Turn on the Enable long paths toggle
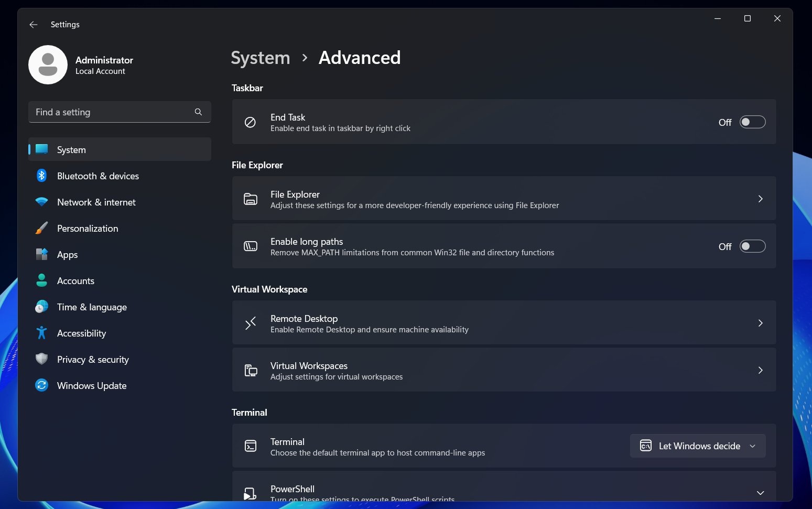Viewport: 812px width, 509px height. [752, 246]
